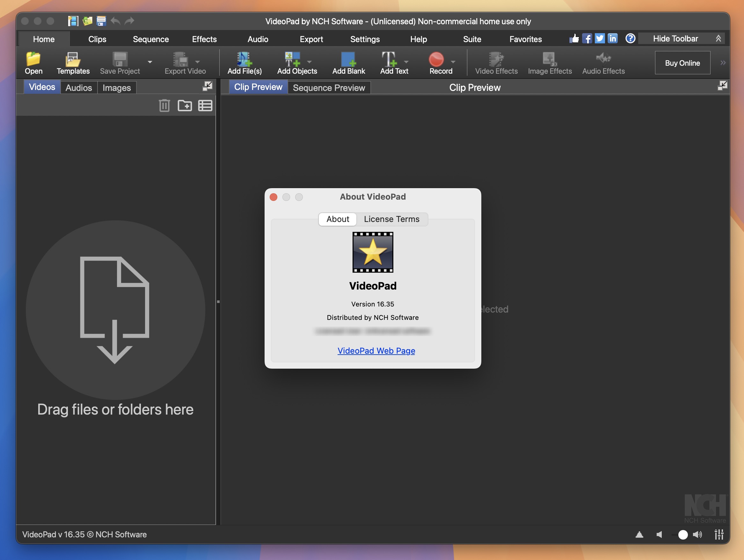Undo with the title bar arrow
The image size is (744, 560).
tap(115, 21)
